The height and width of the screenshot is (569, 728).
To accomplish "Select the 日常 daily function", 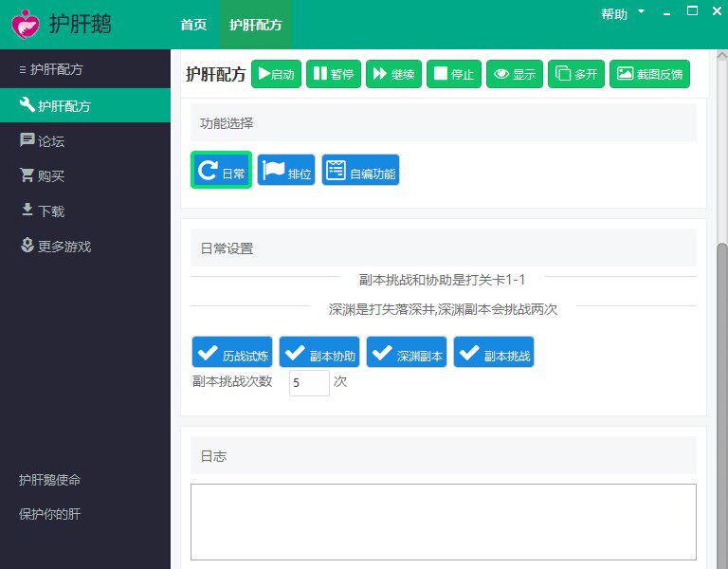I will (x=221, y=171).
